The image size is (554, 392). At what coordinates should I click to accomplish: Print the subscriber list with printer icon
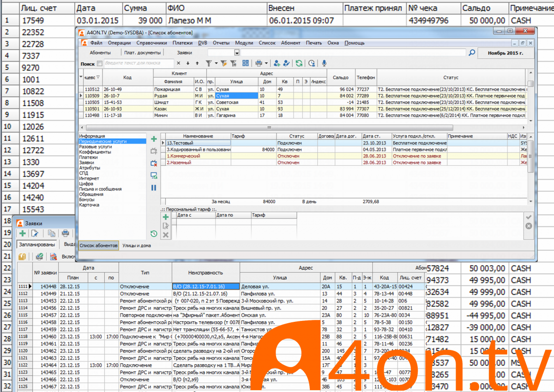(259, 63)
